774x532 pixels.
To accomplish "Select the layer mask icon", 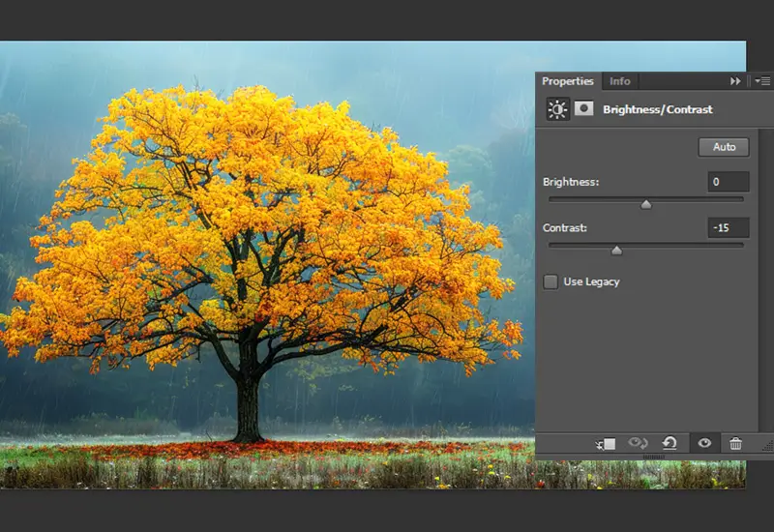I will click(x=583, y=109).
